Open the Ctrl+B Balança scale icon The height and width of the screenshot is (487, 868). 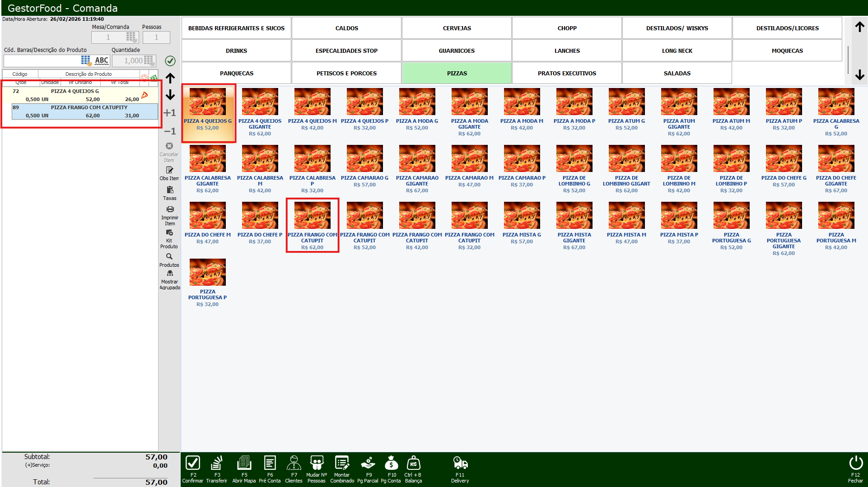tap(413, 463)
